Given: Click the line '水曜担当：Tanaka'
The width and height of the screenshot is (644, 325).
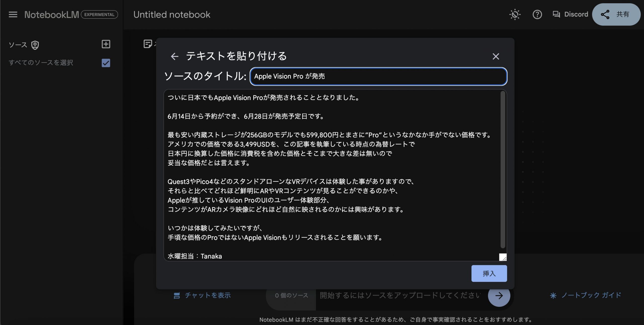Looking at the screenshot, I should (x=195, y=256).
